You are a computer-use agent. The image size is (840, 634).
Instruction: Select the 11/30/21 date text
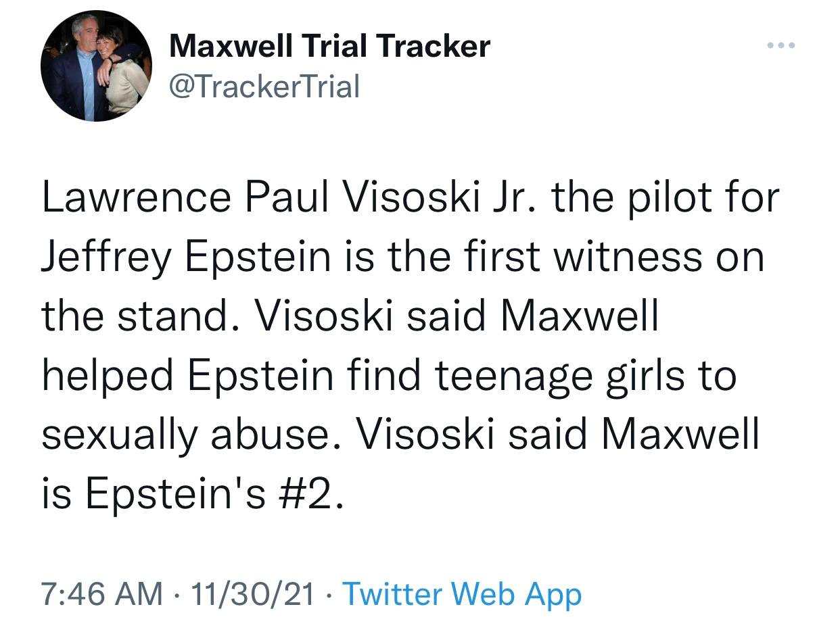coord(253,594)
